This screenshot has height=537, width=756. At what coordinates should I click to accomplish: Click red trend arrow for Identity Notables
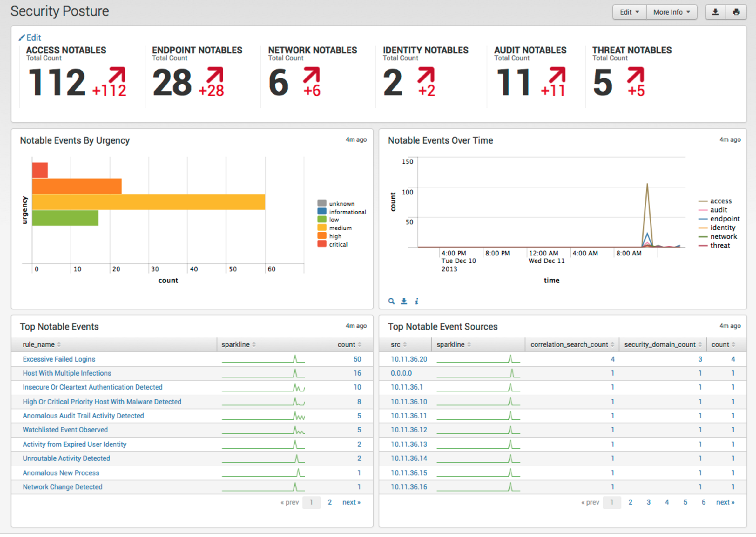tap(426, 75)
